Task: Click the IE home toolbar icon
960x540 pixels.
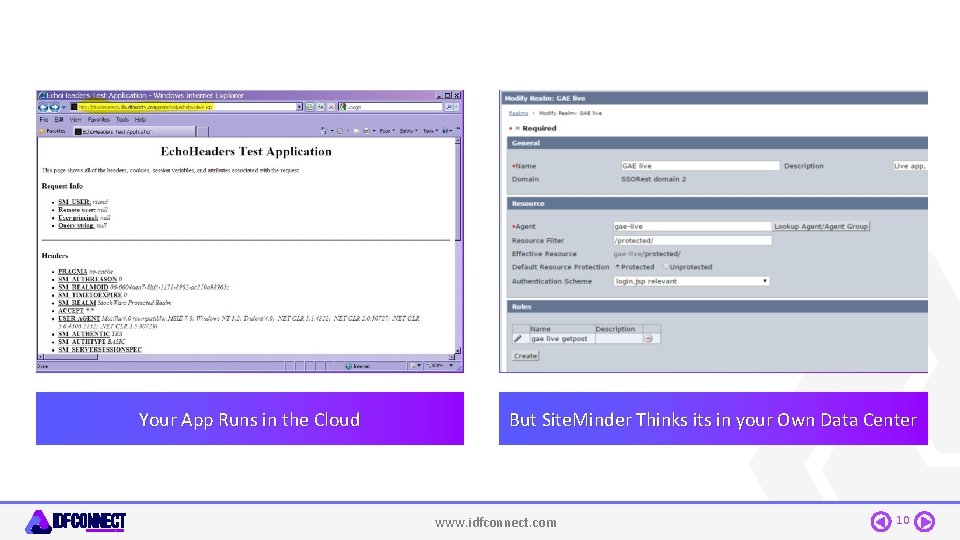Action: 324,131
